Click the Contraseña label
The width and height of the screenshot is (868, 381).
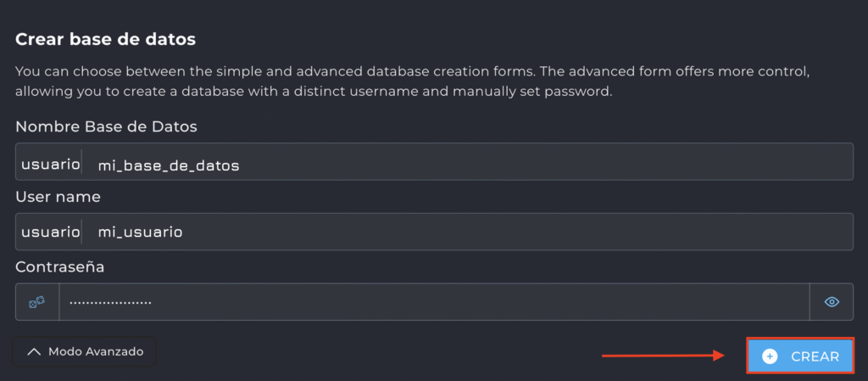click(x=59, y=266)
